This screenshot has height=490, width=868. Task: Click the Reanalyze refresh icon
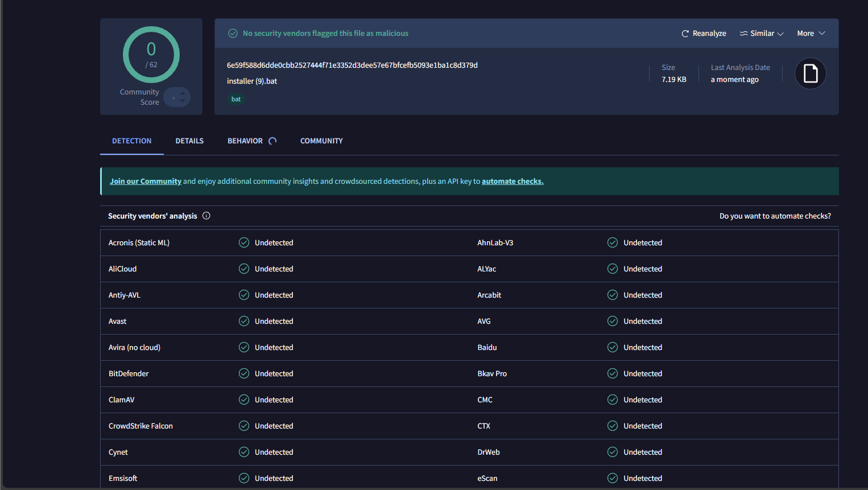(685, 33)
